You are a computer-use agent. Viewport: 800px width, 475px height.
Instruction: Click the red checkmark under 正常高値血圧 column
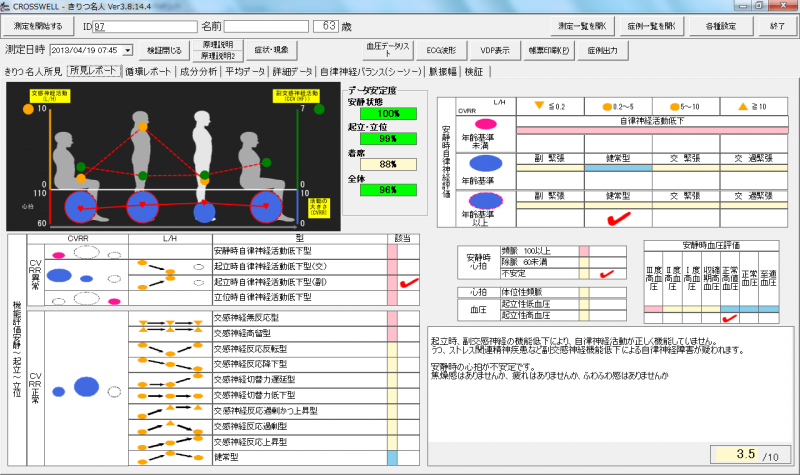click(x=730, y=318)
